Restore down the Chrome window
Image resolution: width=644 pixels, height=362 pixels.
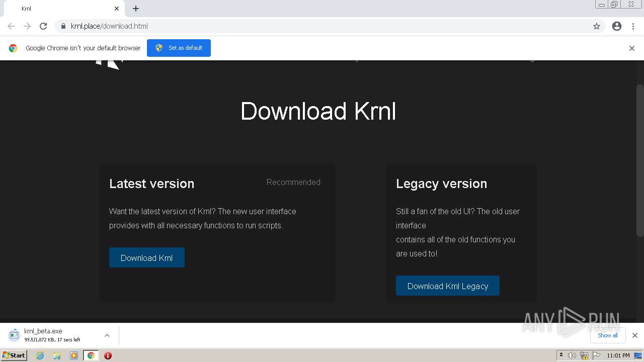[x=614, y=5]
